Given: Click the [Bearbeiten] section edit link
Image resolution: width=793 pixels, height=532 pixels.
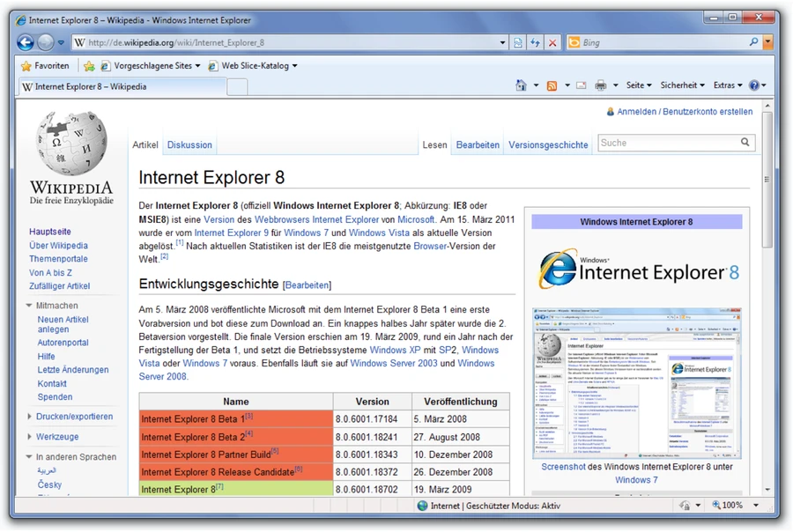Looking at the screenshot, I should [x=307, y=285].
